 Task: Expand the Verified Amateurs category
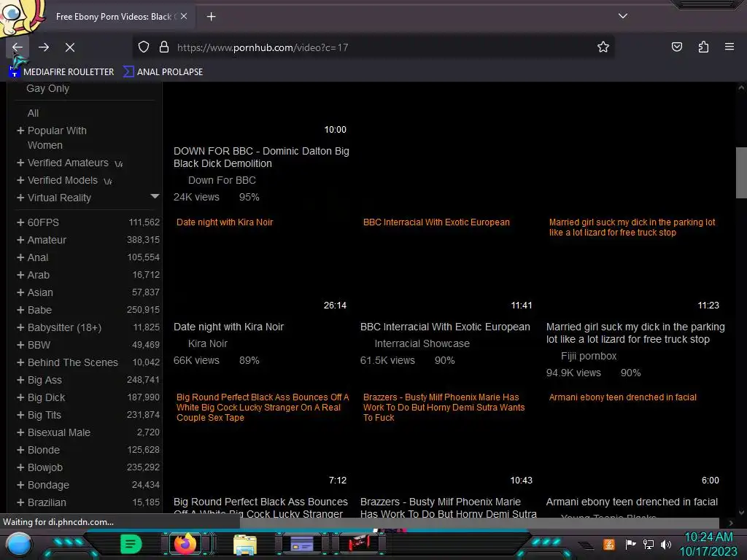point(20,163)
